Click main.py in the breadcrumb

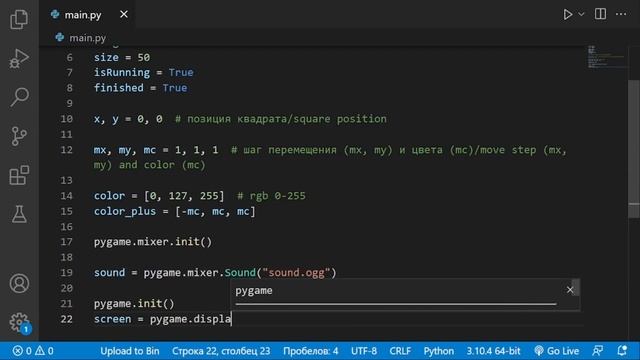[x=87, y=38]
